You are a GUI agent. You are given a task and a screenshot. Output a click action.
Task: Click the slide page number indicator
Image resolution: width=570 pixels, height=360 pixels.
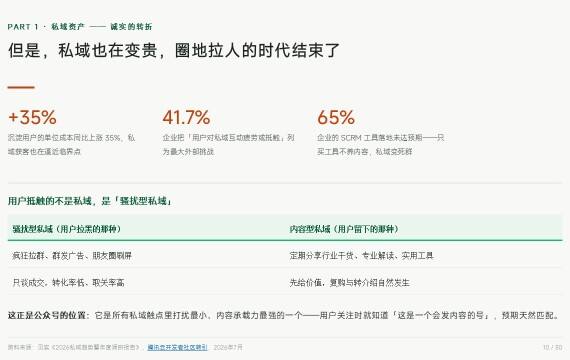click(552, 347)
